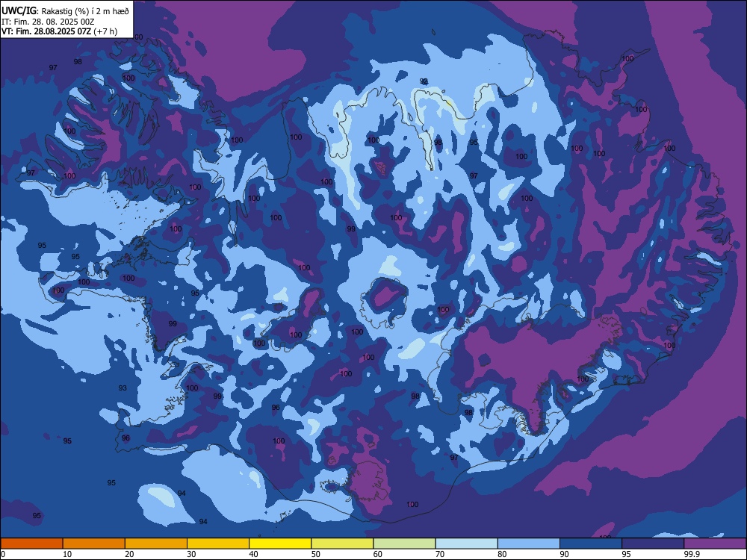Click the dark indigo 95–99.9 legend swatch
747x560 pixels.
click(x=653, y=544)
